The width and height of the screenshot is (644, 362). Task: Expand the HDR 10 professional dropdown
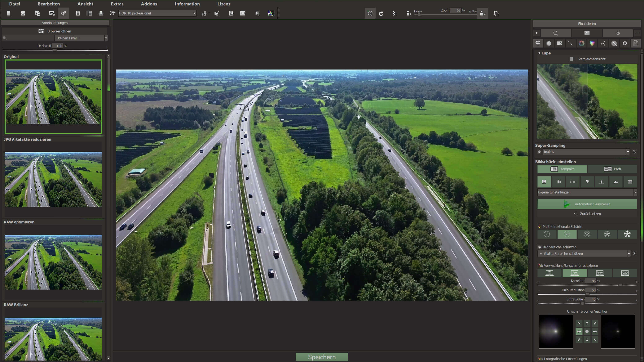pos(194,13)
